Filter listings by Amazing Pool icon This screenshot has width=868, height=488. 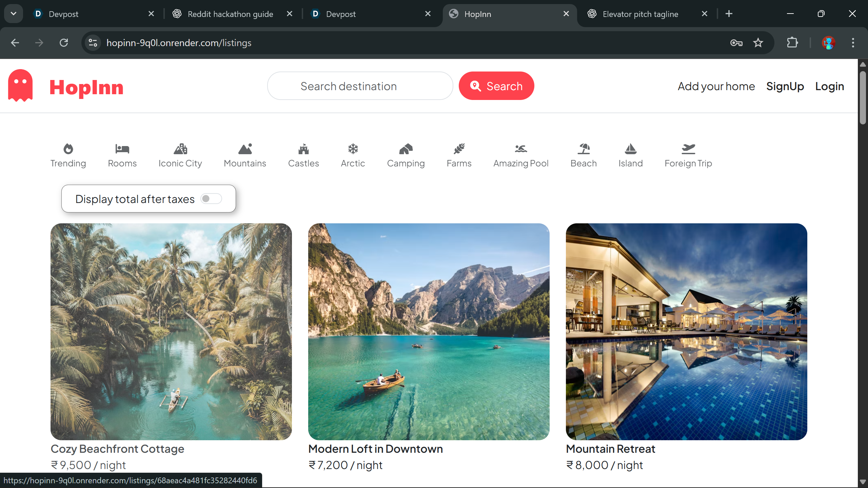tap(521, 149)
